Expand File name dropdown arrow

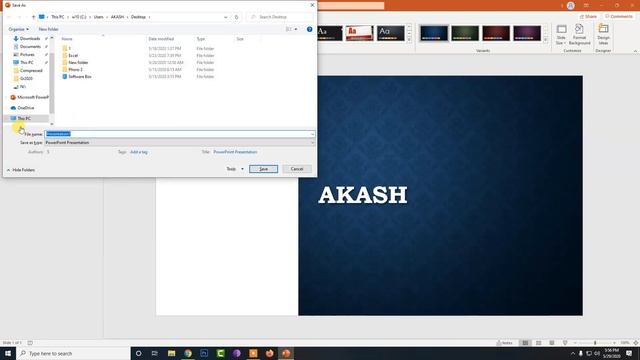[312, 134]
